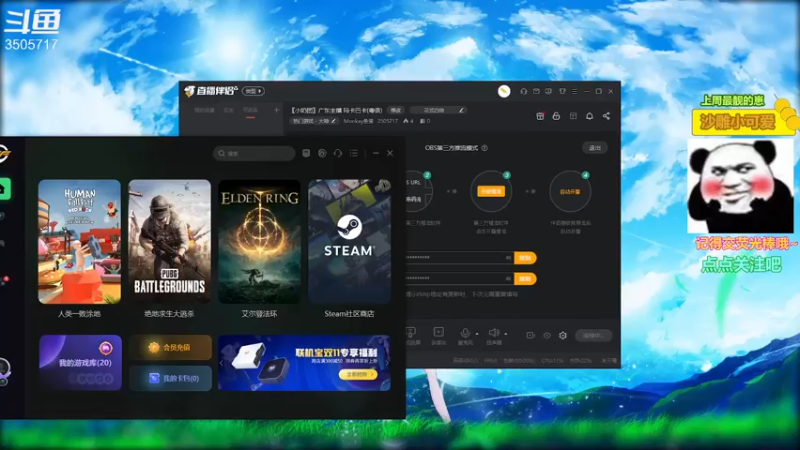This screenshot has height=450, width=800.
Task: Select the second scene tab in 直播伴侣
Action: 228,110
